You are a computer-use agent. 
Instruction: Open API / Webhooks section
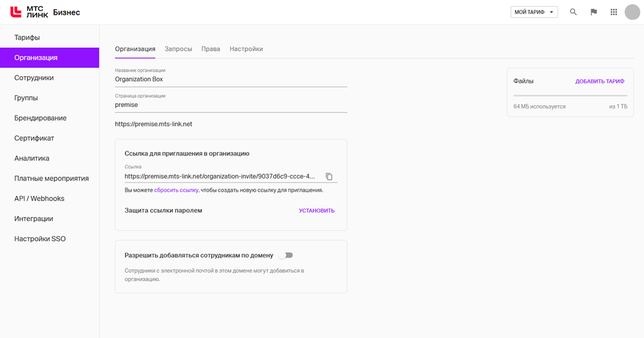[x=39, y=198]
